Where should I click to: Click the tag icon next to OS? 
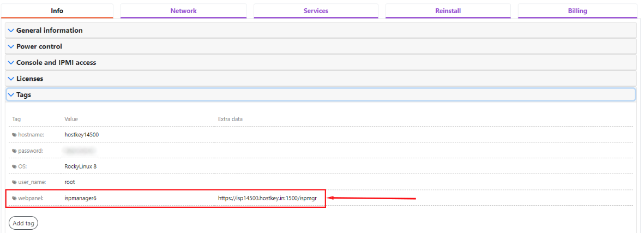coord(14,166)
